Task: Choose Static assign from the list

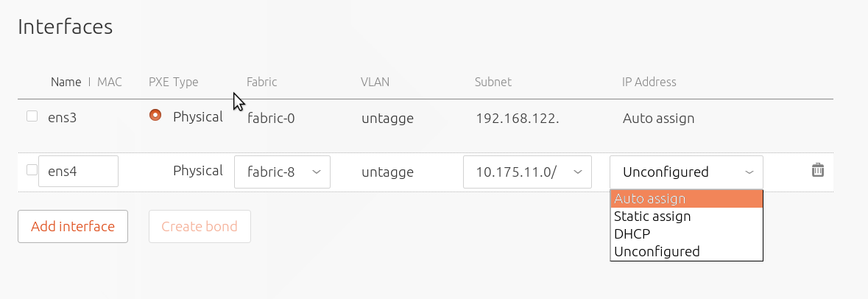Action: point(686,217)
